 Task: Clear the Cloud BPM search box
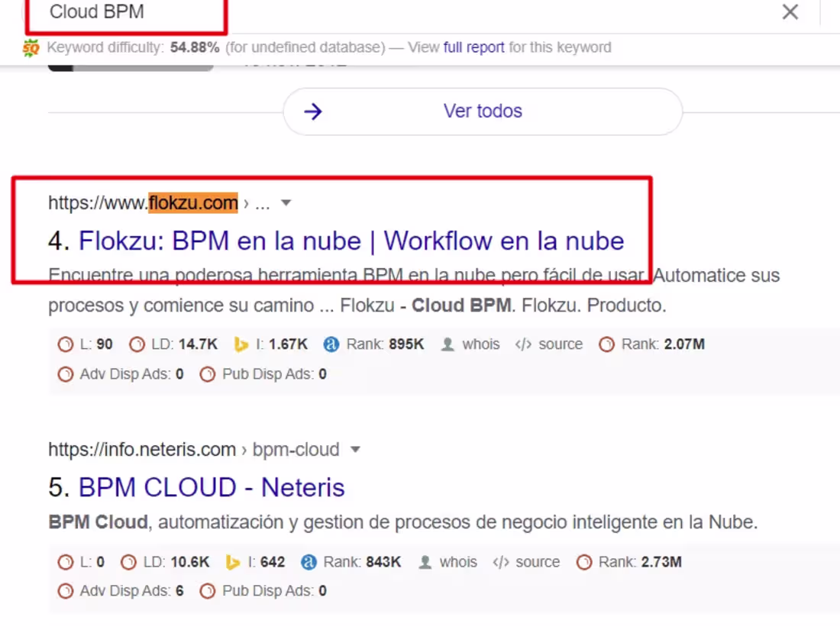coord(790,11)
